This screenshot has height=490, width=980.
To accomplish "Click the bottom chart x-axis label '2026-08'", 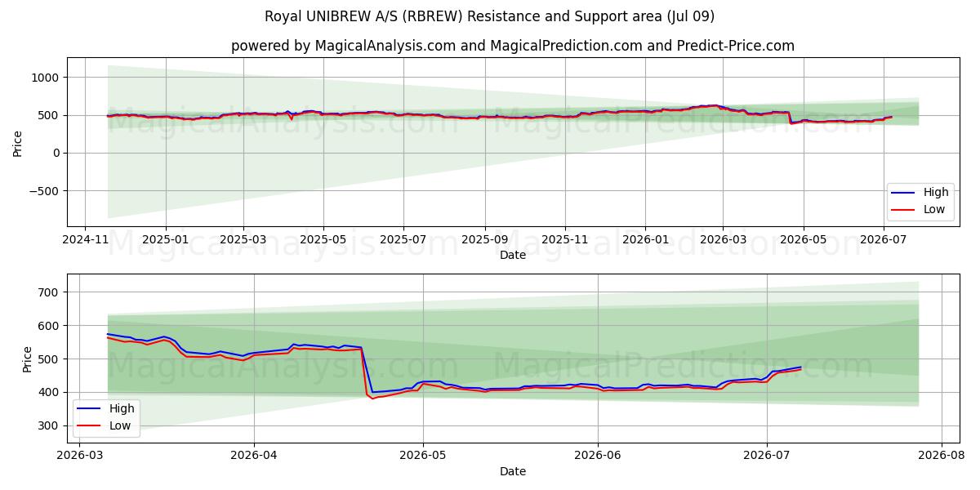I will pos(942,456).
